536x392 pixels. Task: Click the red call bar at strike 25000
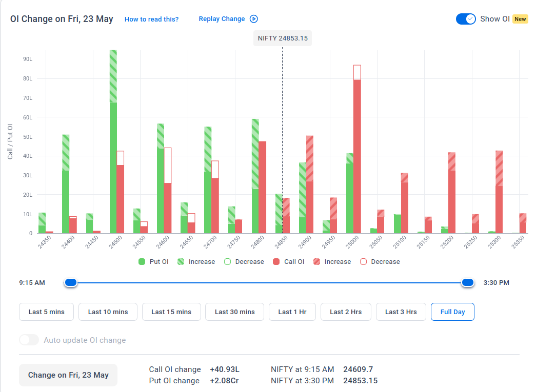[x=357, y=149]
